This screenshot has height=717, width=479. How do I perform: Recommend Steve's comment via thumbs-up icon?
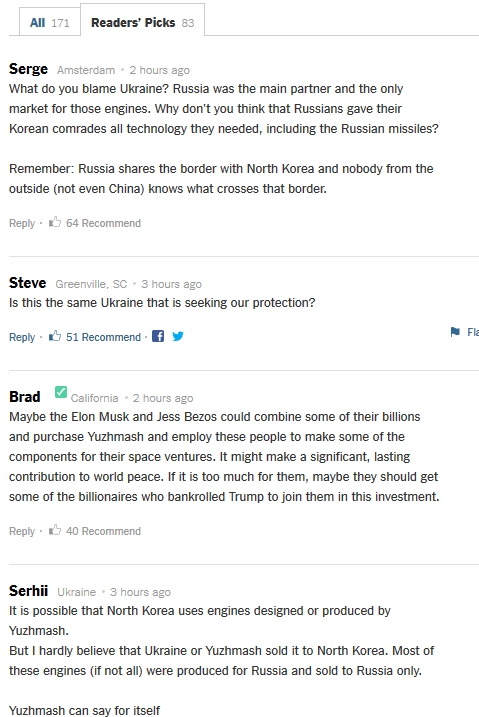point(55,336)
